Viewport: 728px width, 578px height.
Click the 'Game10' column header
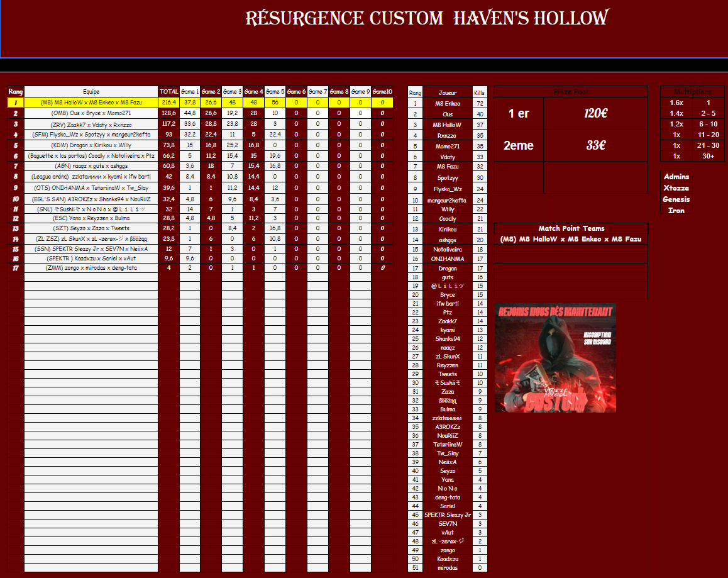382,92
